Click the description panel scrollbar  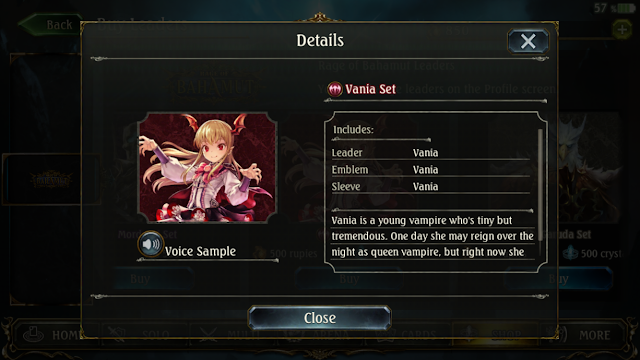click(x=540, y=184)
